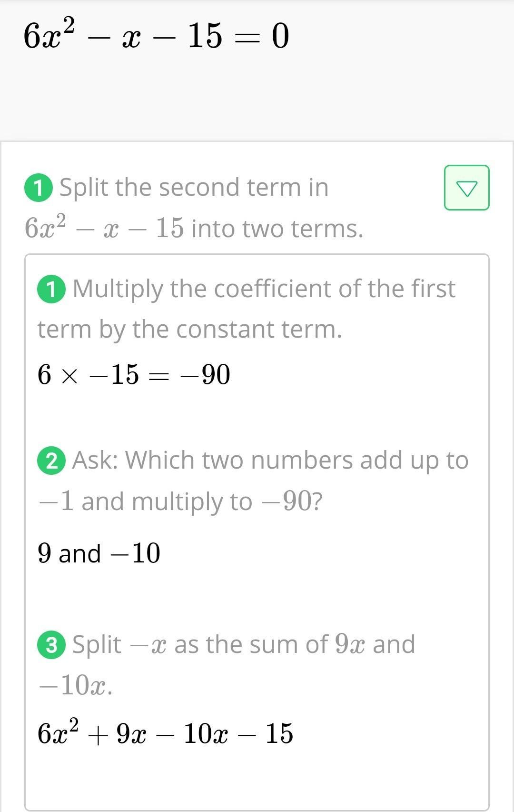
Task: Tap the empty space at bottom of sub-steps box
Action: coord(257,781)
